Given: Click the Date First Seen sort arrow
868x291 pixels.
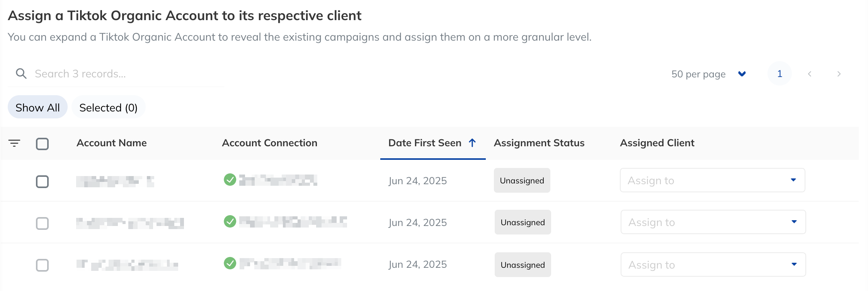Looking at the screenshot, I should [x=472, y=143].
